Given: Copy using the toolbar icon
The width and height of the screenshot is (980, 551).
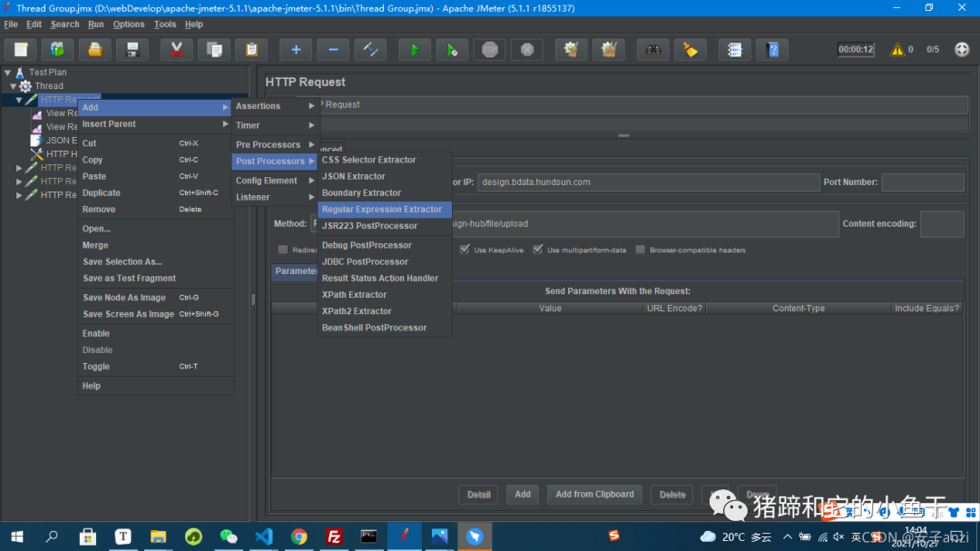Looking at the screenshot, I should coord(214,49).
